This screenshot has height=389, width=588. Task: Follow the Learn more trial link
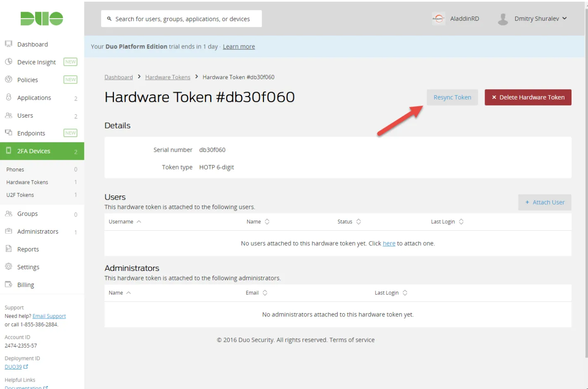tap(239, 46)
